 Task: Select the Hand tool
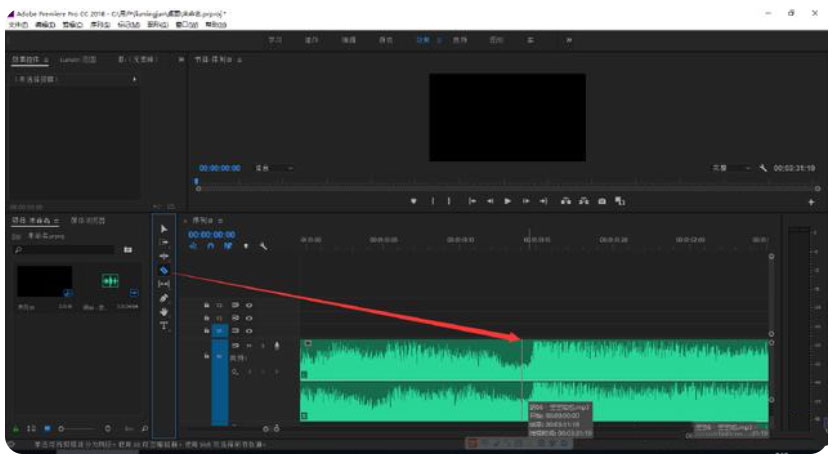coord(164,311)
